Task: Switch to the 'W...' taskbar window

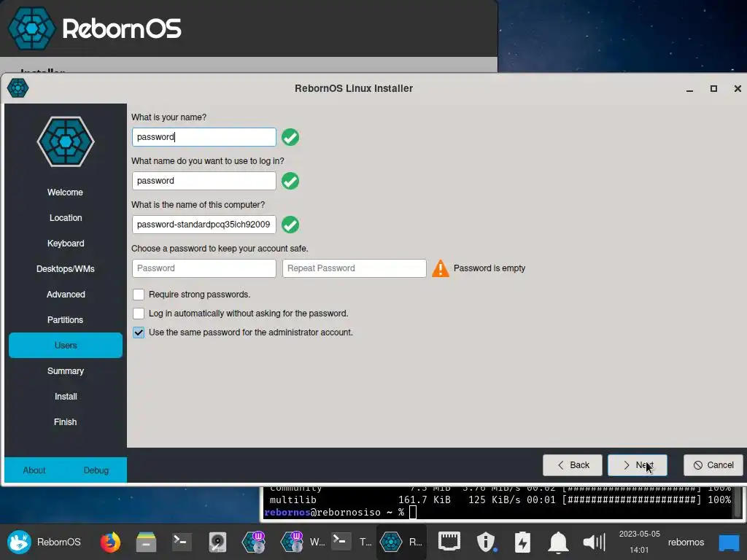Action: 303,542
